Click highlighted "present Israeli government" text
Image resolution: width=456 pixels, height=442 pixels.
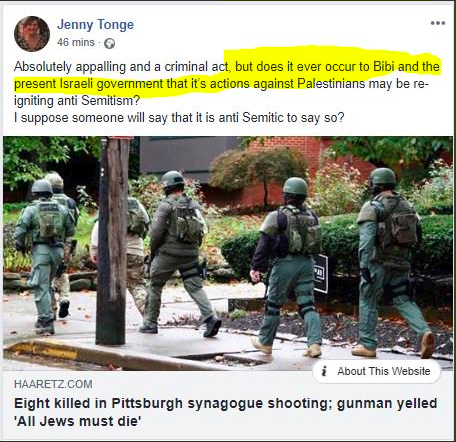tap(89, 84)
